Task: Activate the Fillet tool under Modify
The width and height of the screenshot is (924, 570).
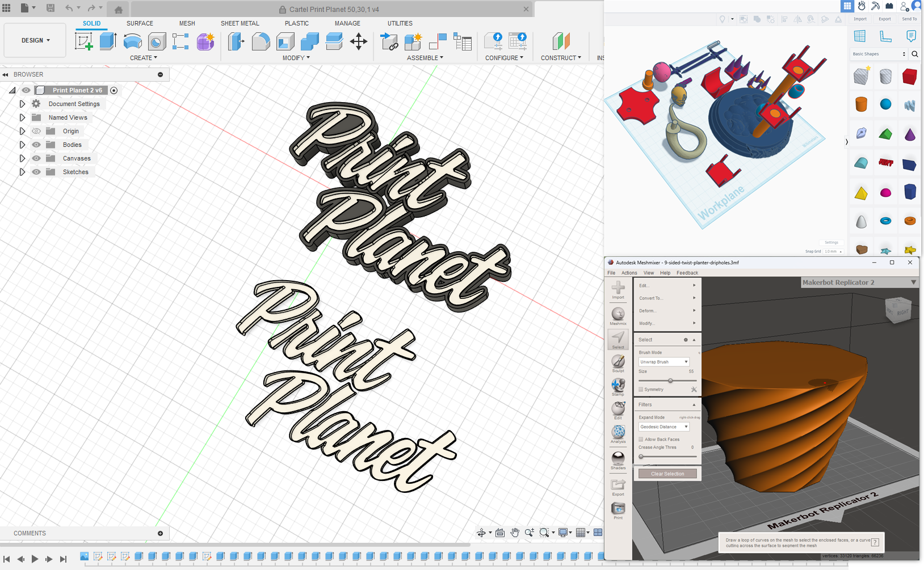Action: (261, 41)
